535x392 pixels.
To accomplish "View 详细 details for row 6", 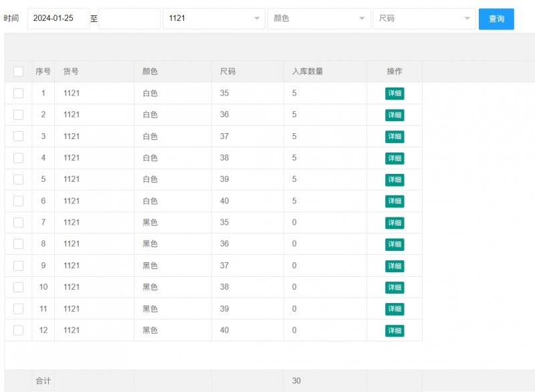I will tap(395, 201).
